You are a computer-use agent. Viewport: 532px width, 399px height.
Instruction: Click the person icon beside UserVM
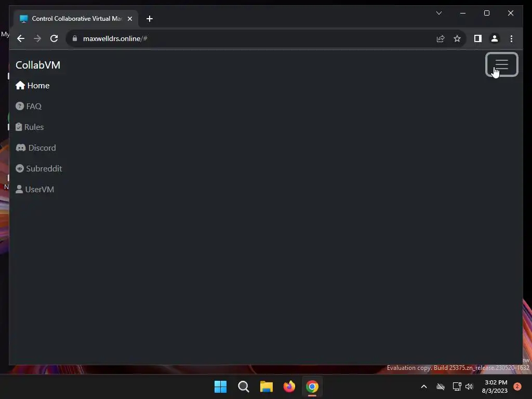(x=19, y=189)
